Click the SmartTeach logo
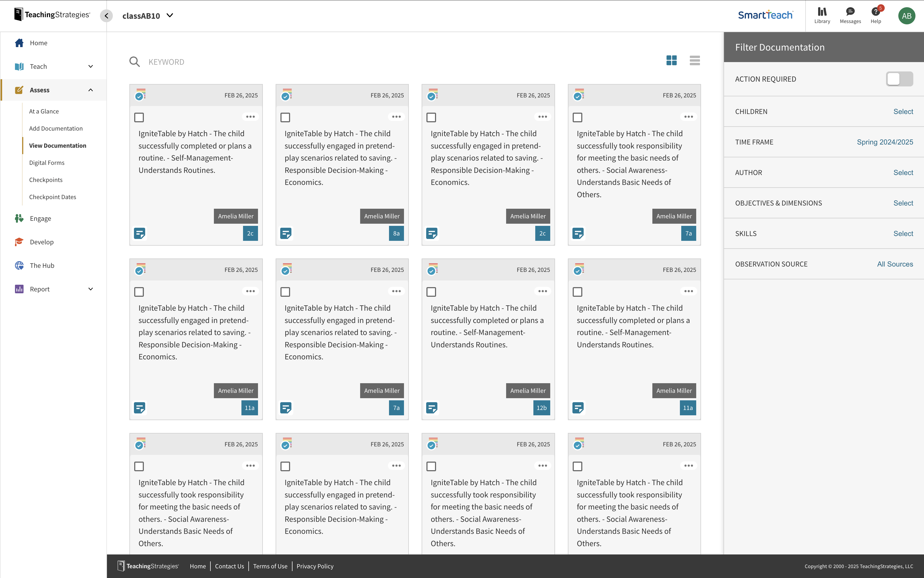Viewport: 924px width, 578px height. [765, 15]
